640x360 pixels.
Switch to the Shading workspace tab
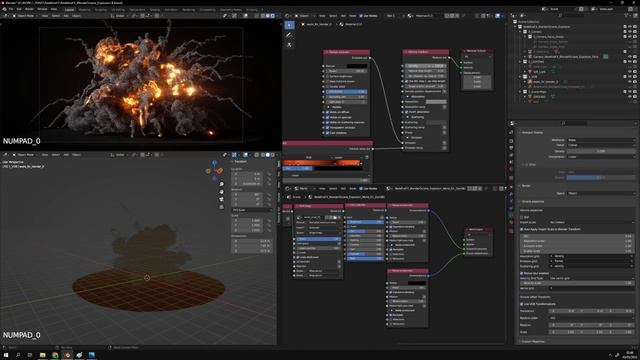click(x=155, y=9)
